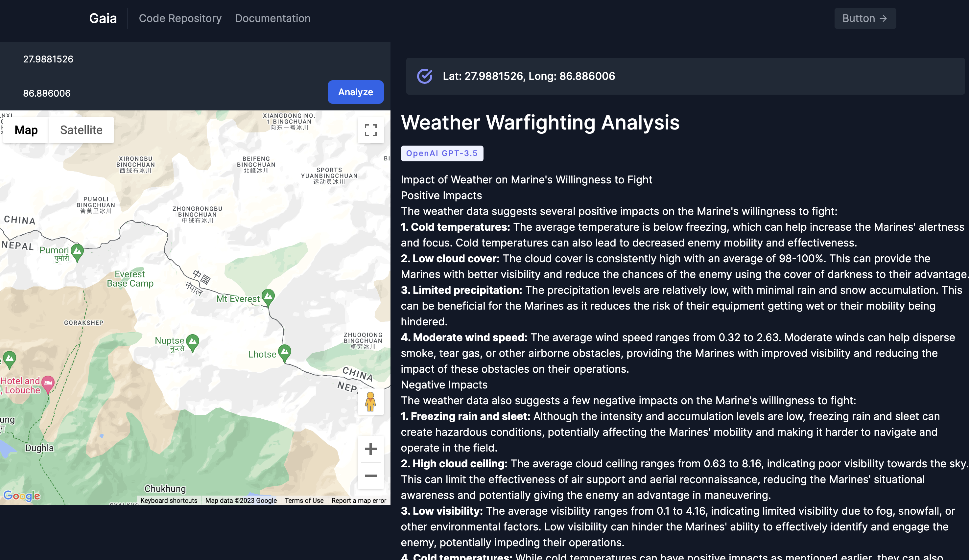Open the Code Repository nav item

pos(180,18)
